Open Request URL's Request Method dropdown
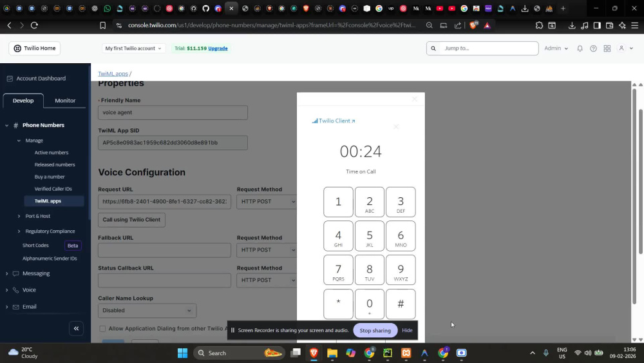Screen dimensions: 644x363 point(267,201)
